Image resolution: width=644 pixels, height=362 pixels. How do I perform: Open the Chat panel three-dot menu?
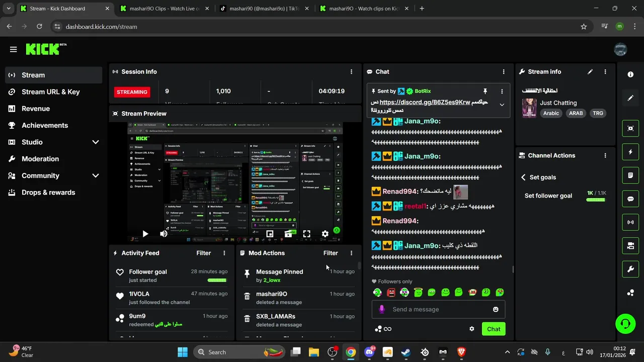[504, 72]
